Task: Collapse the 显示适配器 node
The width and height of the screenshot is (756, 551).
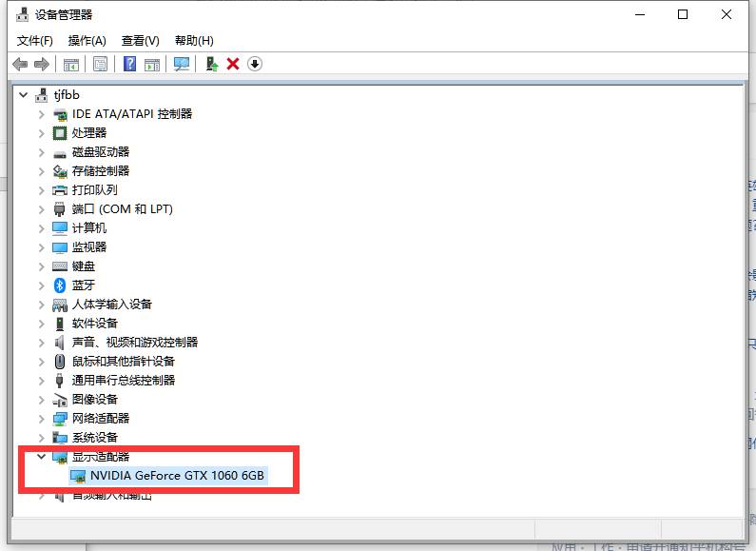Action: 42,456
